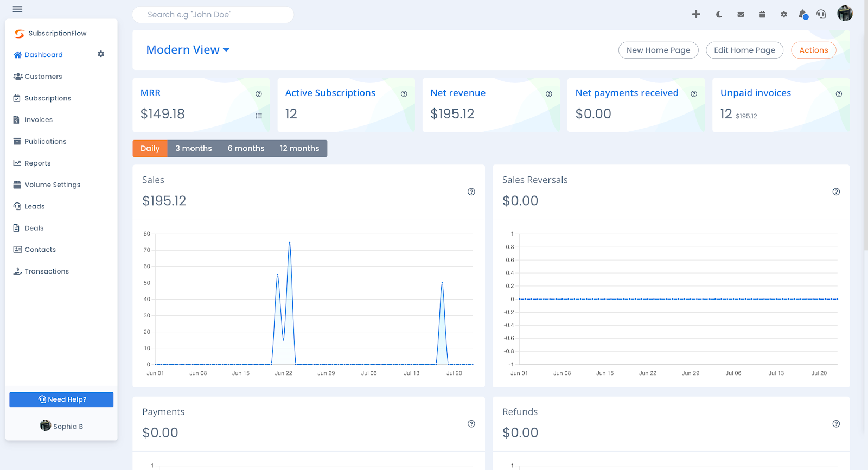Screen dimensions: 868x470
Task: Show Payments chart help icon
Action: (x=471, y=424)
